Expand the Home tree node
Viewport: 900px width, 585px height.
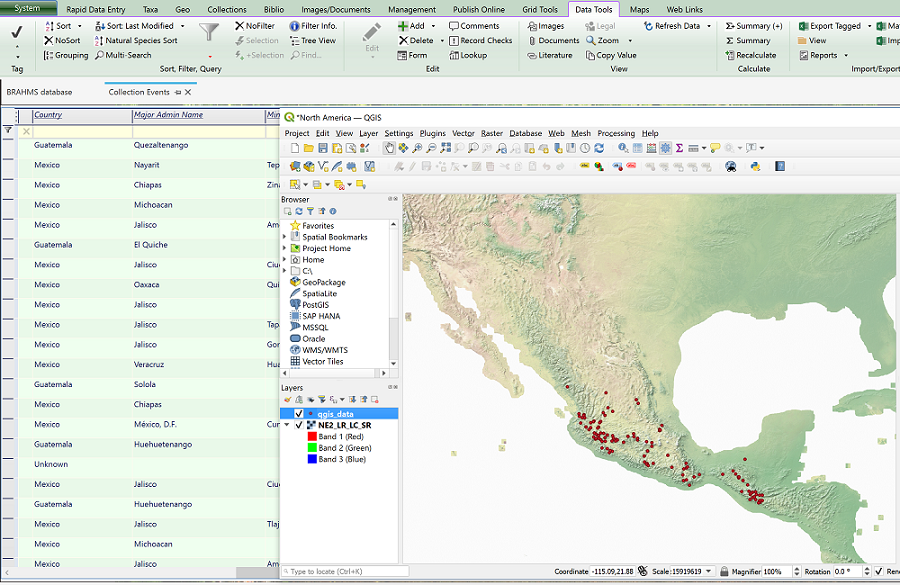[x=285, y=260]
